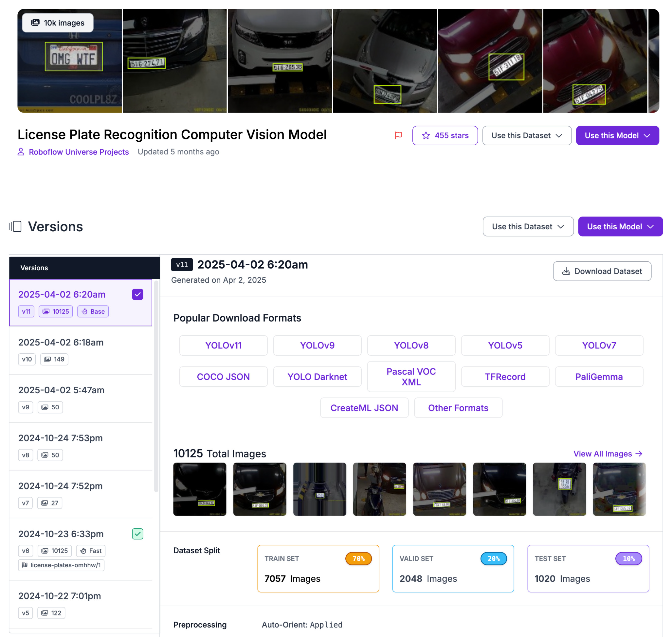Click the versions list scrollbar
Viewport: 672px width, 637px height.
[156, 385]
